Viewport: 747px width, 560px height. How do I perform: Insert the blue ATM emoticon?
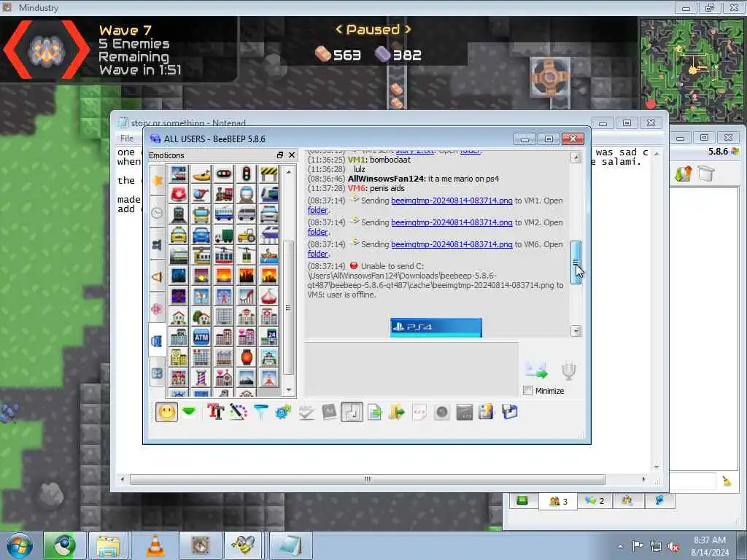click(201, 337)
